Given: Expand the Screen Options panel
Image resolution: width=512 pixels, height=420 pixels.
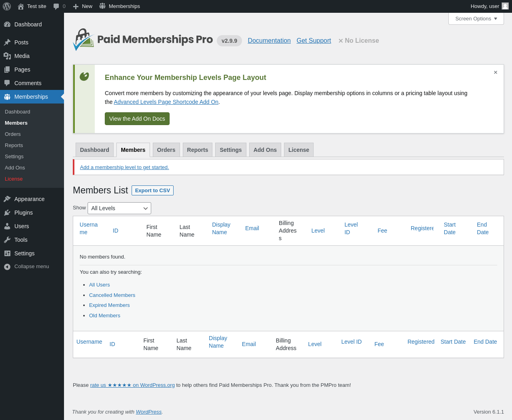Looking at the screenshot, I should [x=476, y=19].
